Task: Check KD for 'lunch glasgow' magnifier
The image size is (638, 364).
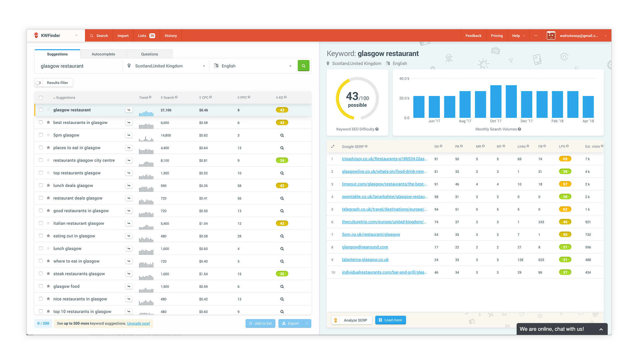Action: pyautogui.click(x=282, y=249)
